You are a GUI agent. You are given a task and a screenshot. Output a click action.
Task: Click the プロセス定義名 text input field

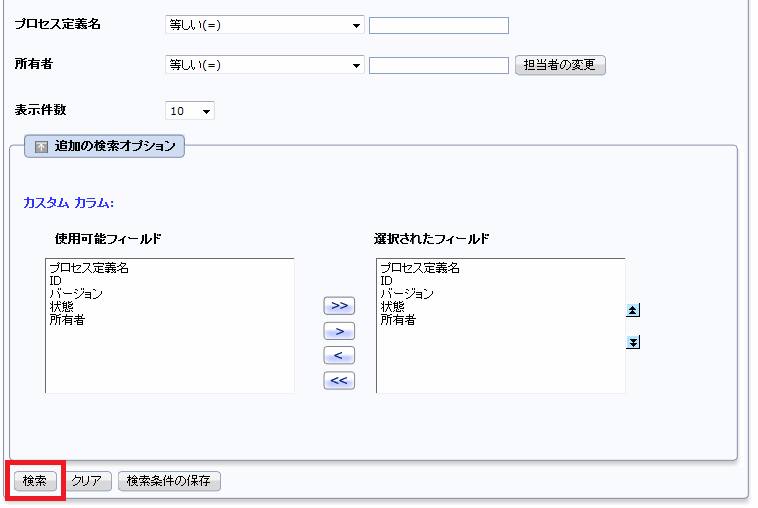click(438, 26)
